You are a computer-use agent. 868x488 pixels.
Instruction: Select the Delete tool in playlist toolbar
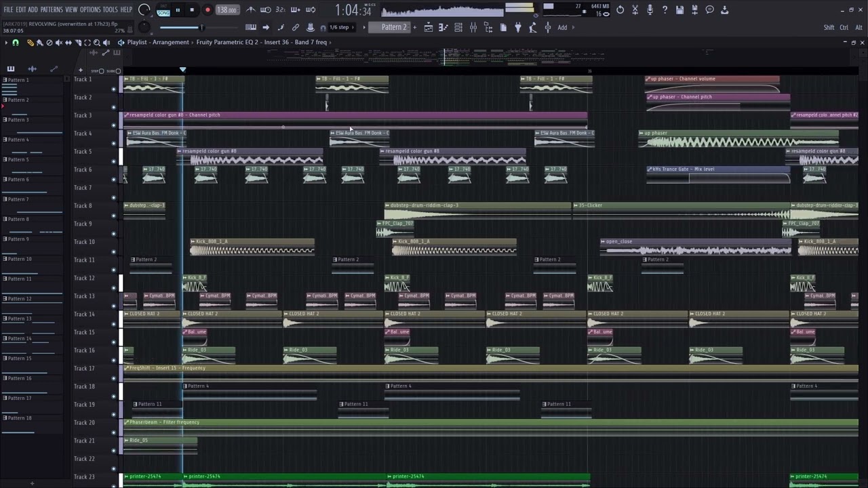[49, 43]
